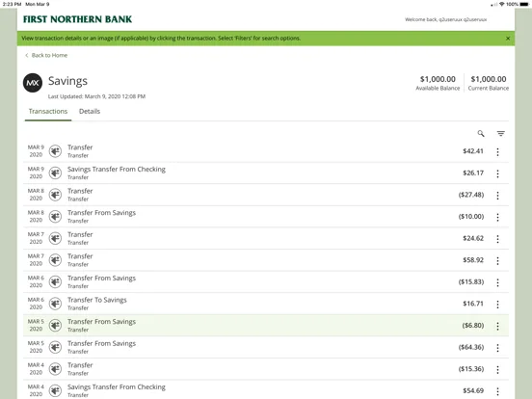Tap the Wi-Fi indicator in status bar
Viewport: 532px width, 399px height.
click(x=502, y=4)
